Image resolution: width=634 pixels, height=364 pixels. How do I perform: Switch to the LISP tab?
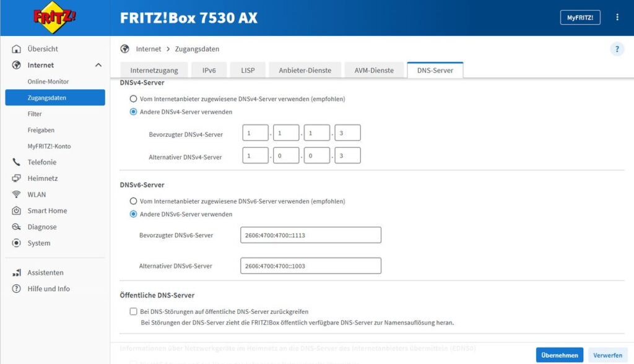248,70
